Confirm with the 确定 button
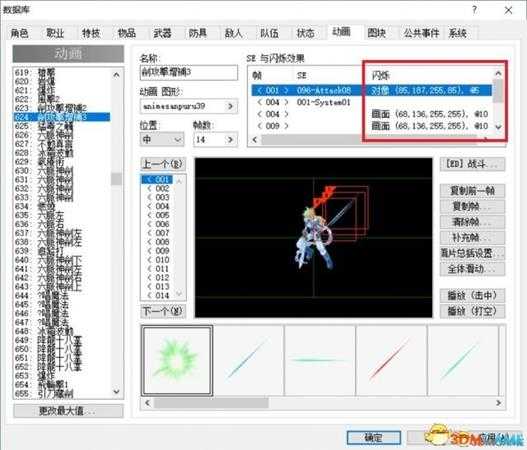The height and width of the screenshot is (450, 527). click(x=374, y=437)
